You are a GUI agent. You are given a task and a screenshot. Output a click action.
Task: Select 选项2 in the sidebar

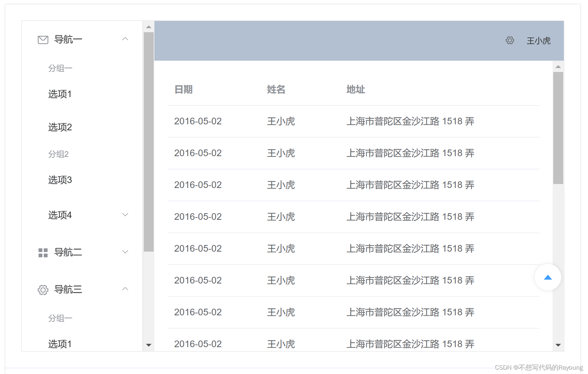coord(60,127)
